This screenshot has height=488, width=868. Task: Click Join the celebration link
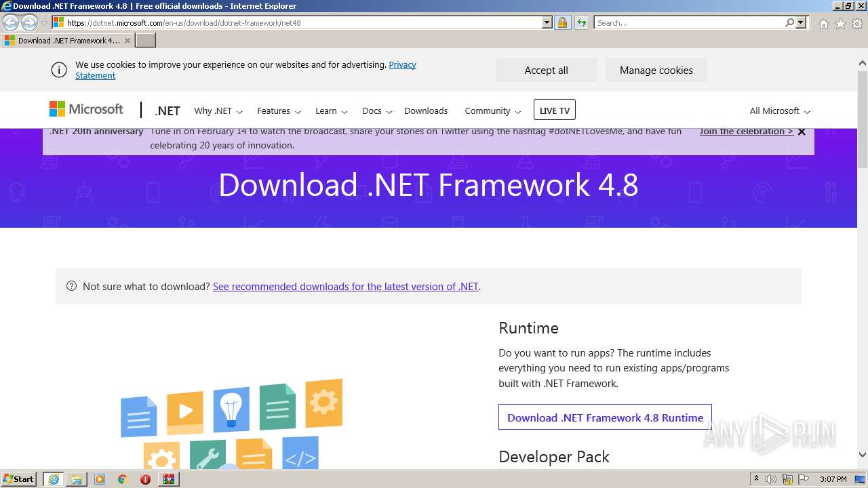[x=746, y=131]
